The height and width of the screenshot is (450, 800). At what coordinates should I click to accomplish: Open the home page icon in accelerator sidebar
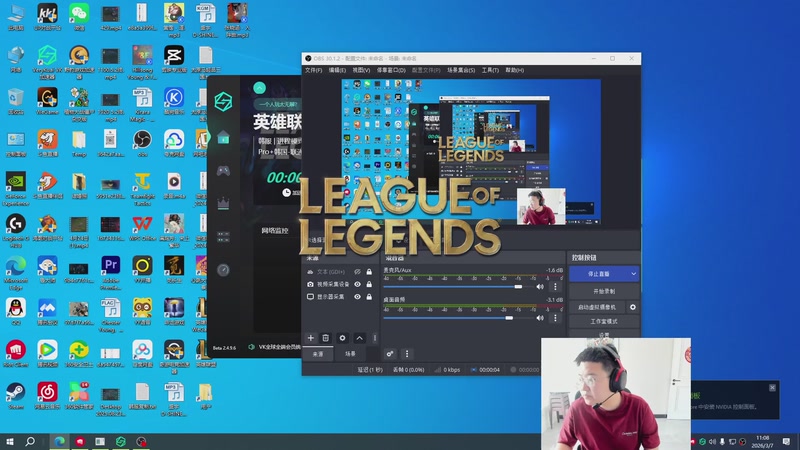[223, 137]
